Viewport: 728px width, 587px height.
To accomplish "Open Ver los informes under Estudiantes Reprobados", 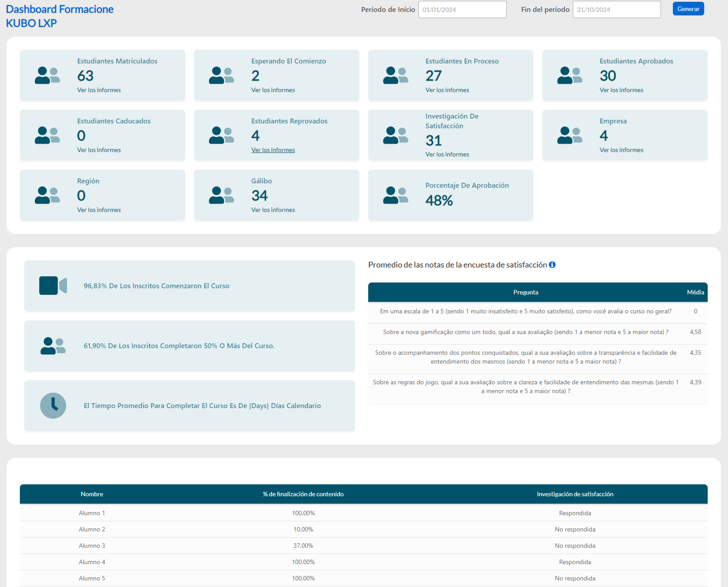I will (x=273, y=150).
